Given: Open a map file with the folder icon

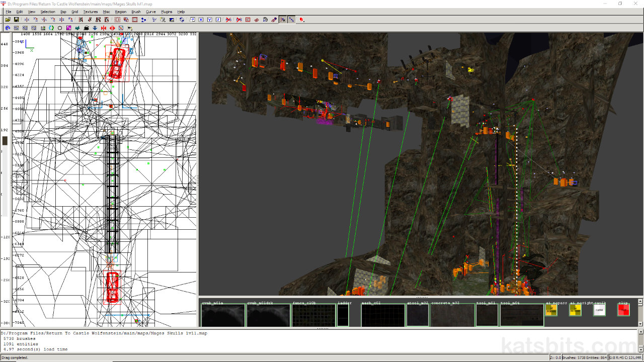Looking at the screenshot, I should [x=8, y=20].
